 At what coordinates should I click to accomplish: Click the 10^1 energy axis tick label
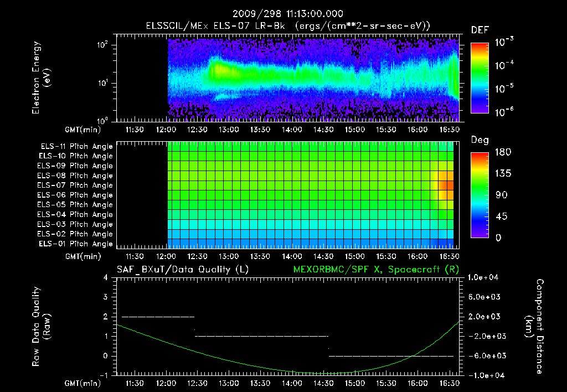point(102,83)
